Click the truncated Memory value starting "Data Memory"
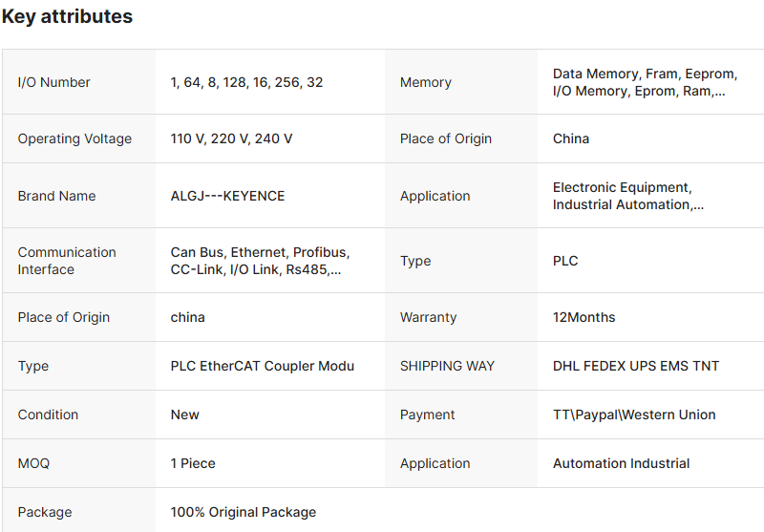The image size is (764, 532). 639,82
